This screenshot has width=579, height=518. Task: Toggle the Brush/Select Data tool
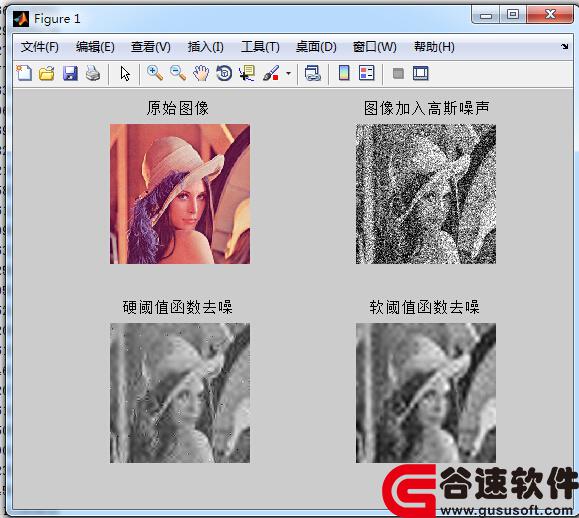pyautogui.click(x=271, y=73)
